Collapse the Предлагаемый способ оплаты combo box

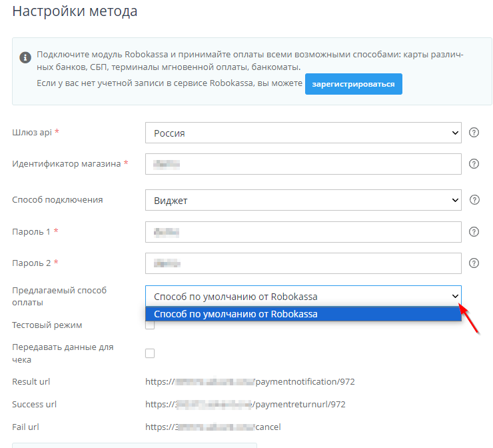(x=303, y=296)
